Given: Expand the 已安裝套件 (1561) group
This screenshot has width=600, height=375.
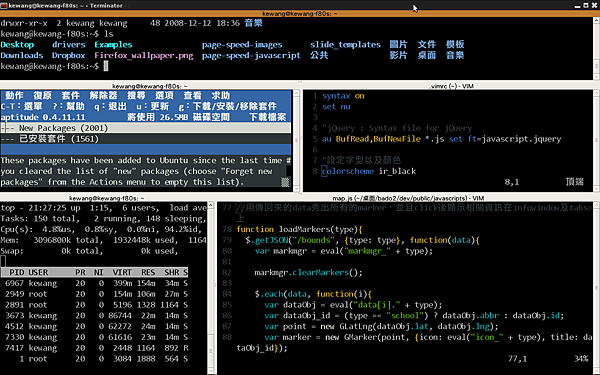Looking at the screenshot, I should pyautogui.click(x=145, y=139).
